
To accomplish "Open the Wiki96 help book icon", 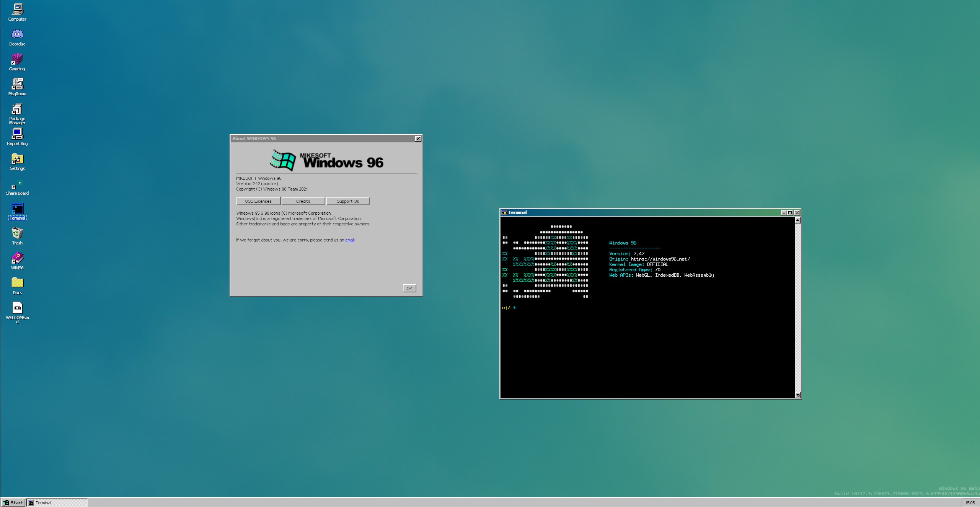I will pyautogui.click(x=17, y=261).
